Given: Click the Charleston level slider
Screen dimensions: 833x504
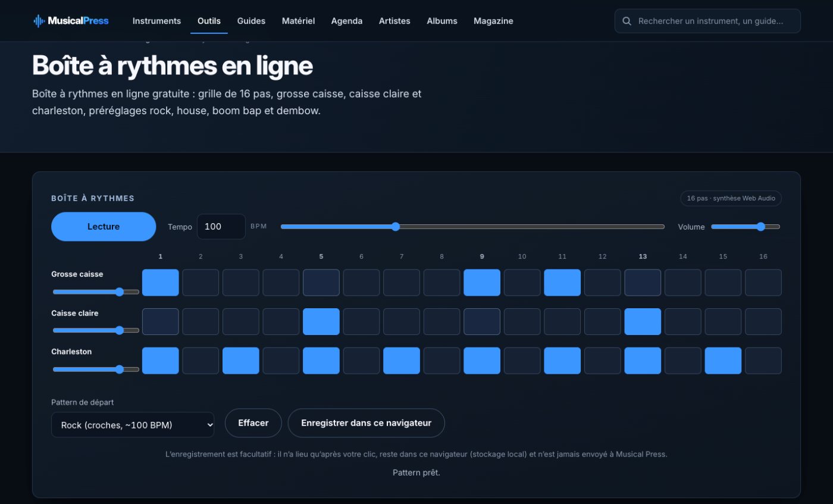Looking at the screenshot, I should click(x=96, y=370).
